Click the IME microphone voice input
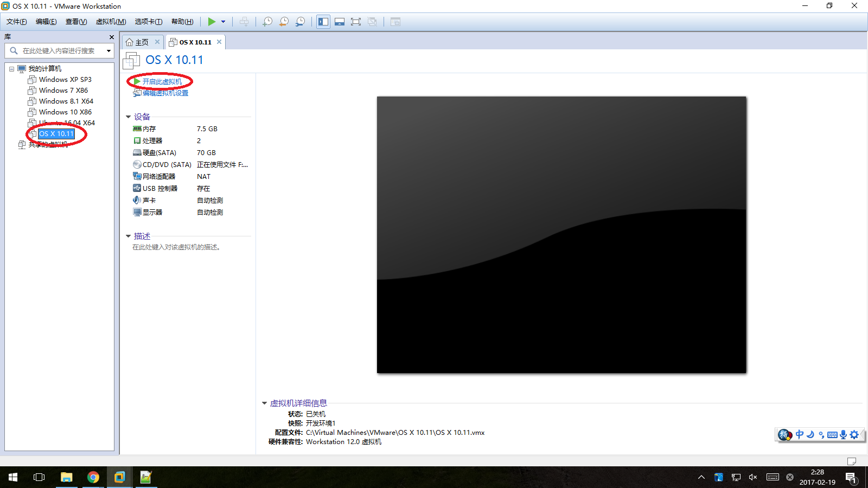This screenshot has height=488, width=868. (843, 435)
